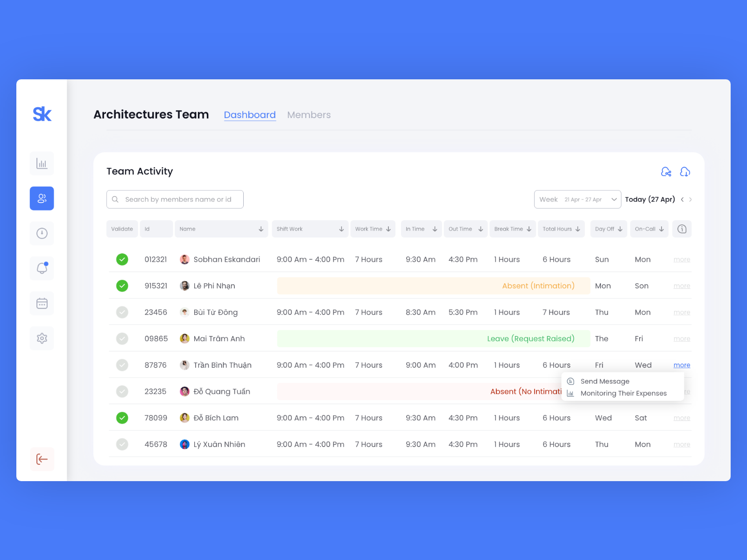
Task: Toggle the validate checkmark for Sobhan Eskandari
Action: tap(122, 259)
